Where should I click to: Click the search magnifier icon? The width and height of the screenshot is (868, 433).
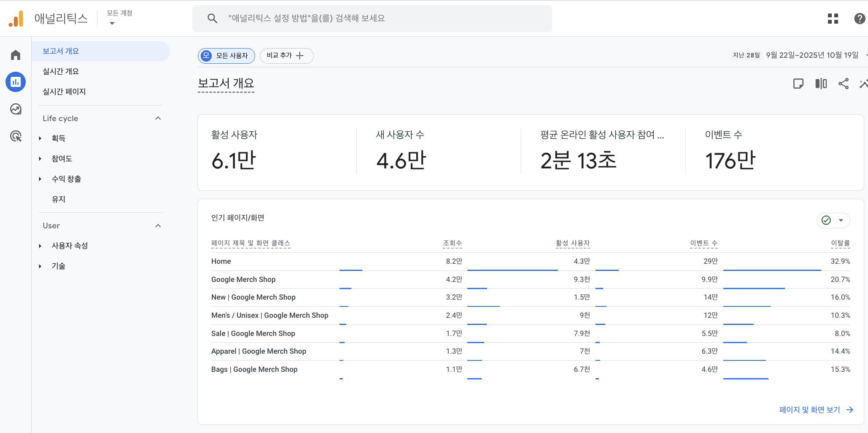tap(212, 18)
